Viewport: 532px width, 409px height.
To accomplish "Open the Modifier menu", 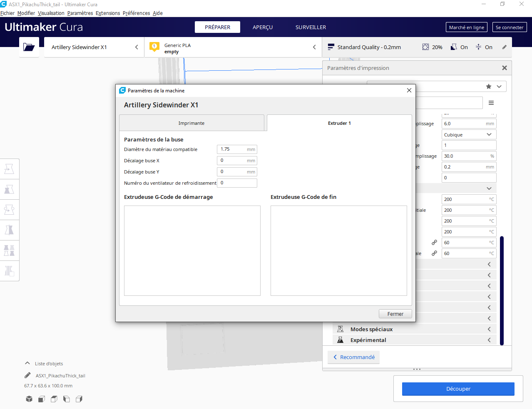I will tap(26, 13).
